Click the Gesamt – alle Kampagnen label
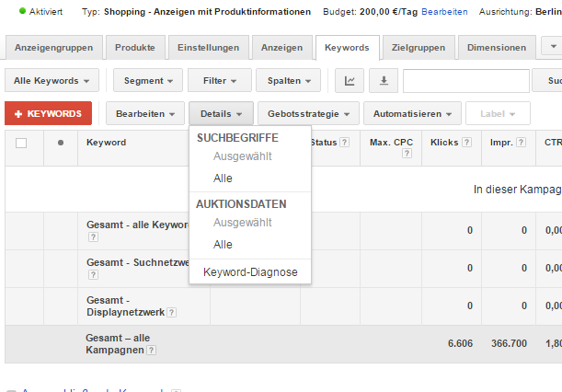562x392 pixels. point(117,343)
